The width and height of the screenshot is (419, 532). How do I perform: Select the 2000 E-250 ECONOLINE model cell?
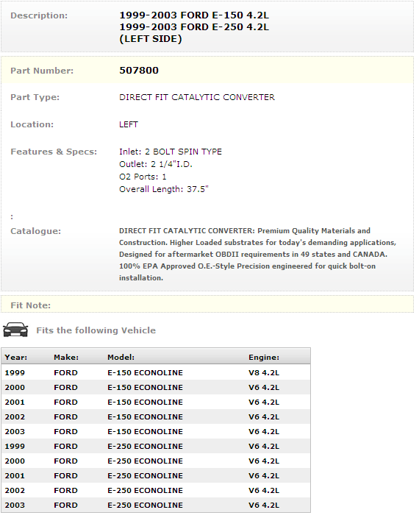tap(145, 461)
